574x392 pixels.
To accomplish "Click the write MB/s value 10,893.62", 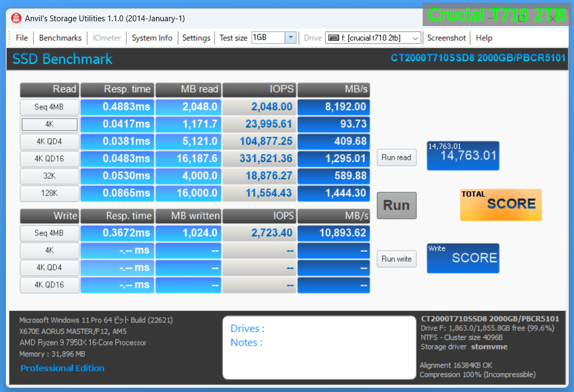I will click(x=333, y=233).
